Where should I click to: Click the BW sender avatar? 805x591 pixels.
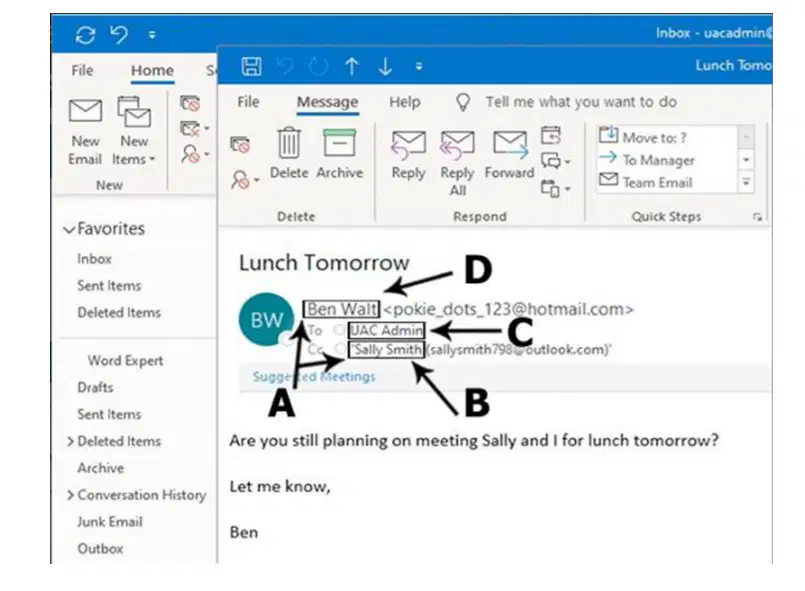pyautogui.click(x=266, y=319)
